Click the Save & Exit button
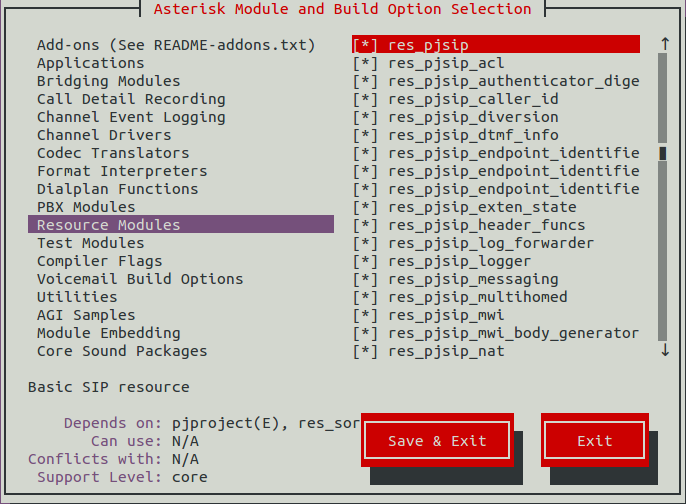The width and height of the screenshot is (686, 504). [437, 440]
